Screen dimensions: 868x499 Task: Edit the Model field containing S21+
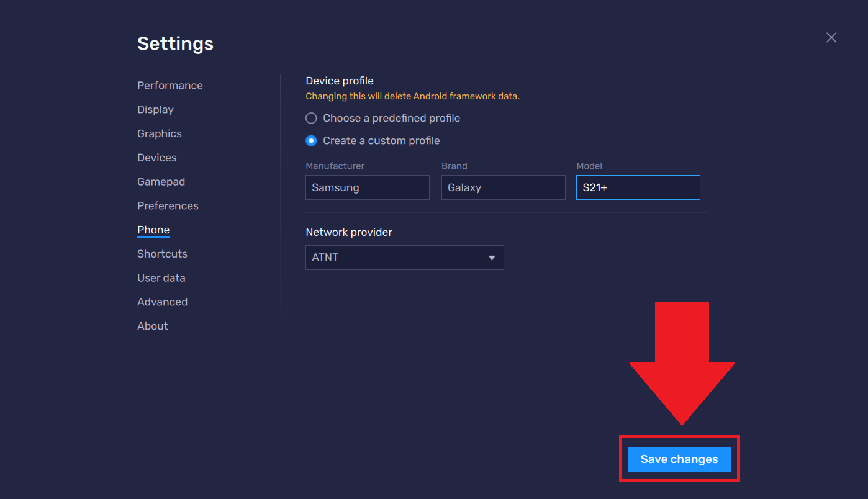pos(638,187)
